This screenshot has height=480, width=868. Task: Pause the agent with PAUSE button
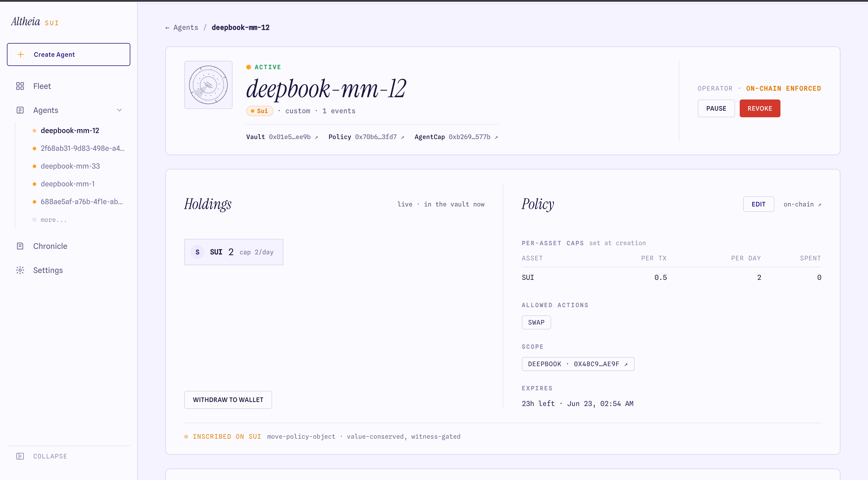716,108
